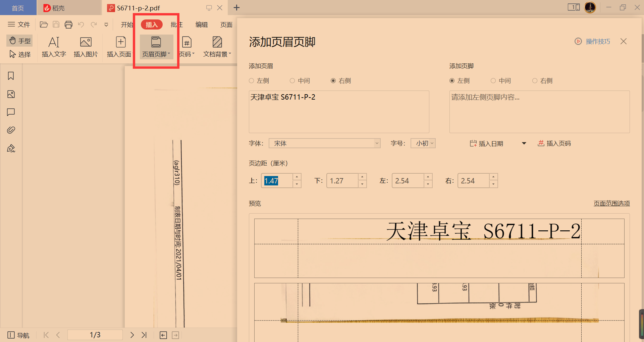Click the save icon in quick toolbar
The image size is (644, 342).
56,24
